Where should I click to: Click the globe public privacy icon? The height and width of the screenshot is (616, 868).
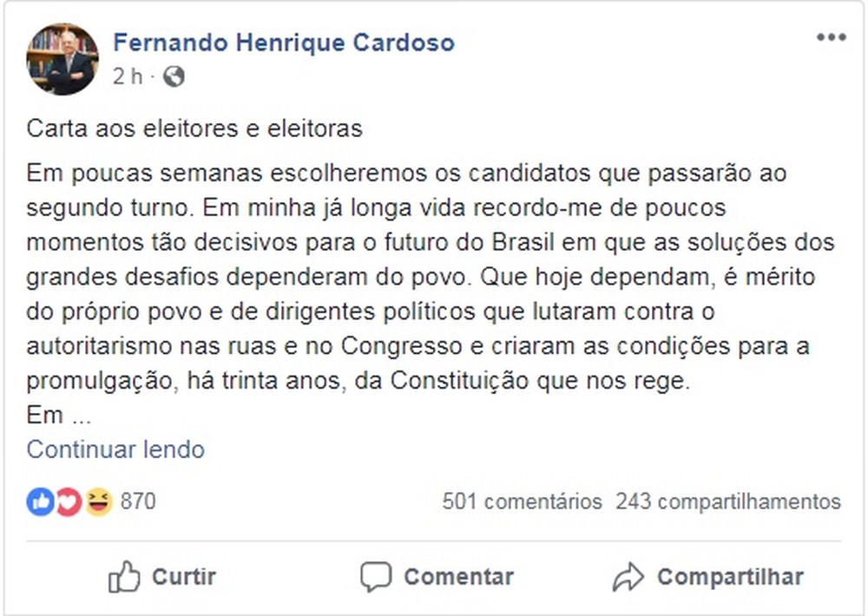click(174, 76)
